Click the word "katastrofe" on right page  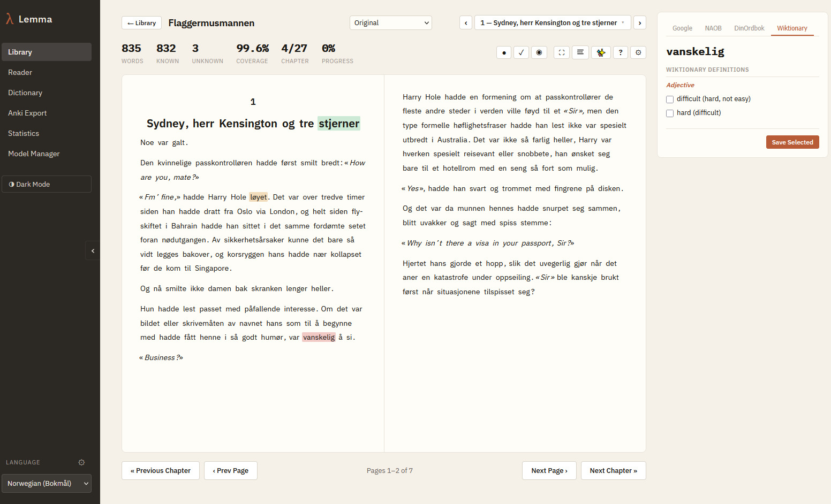pyautogui.click(x=450, y=277)
